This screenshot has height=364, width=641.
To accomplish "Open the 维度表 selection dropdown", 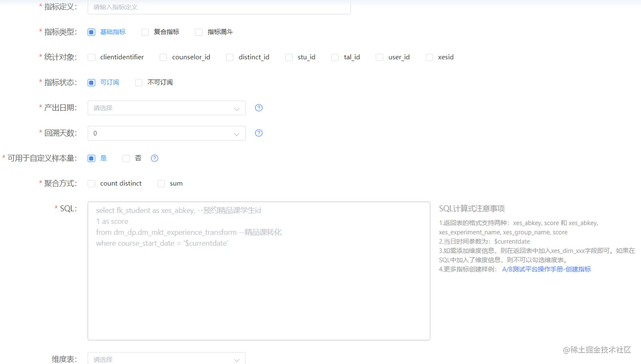I will (166, 359).
